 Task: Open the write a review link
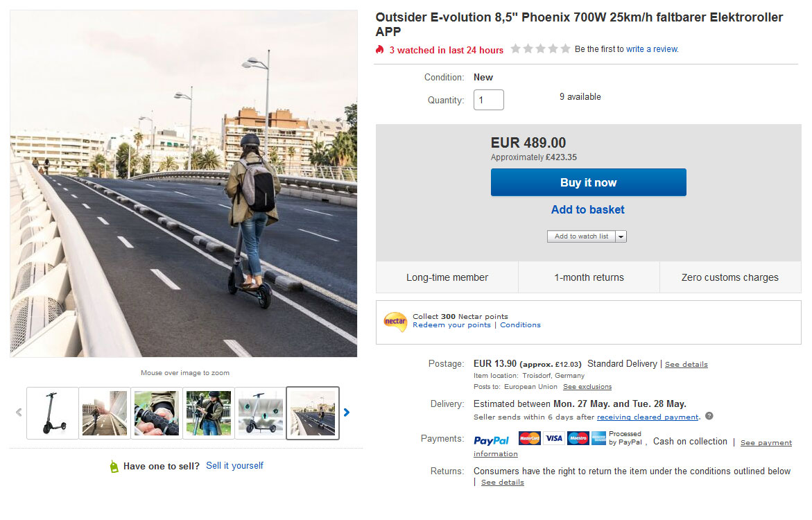pos(652,49)
